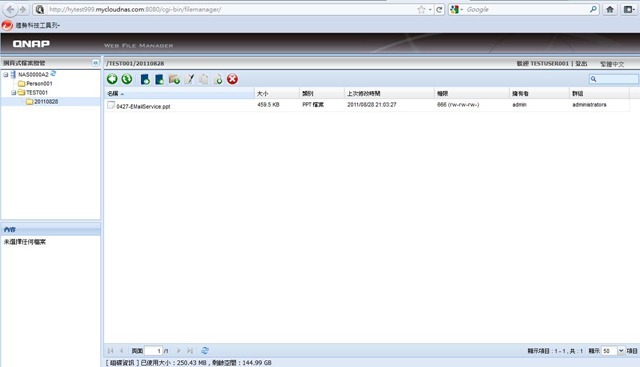The width and height of the screenshot is (640, 367).
Task: Click the Google search magnifier icon
Action: click(x=593, y=9)
